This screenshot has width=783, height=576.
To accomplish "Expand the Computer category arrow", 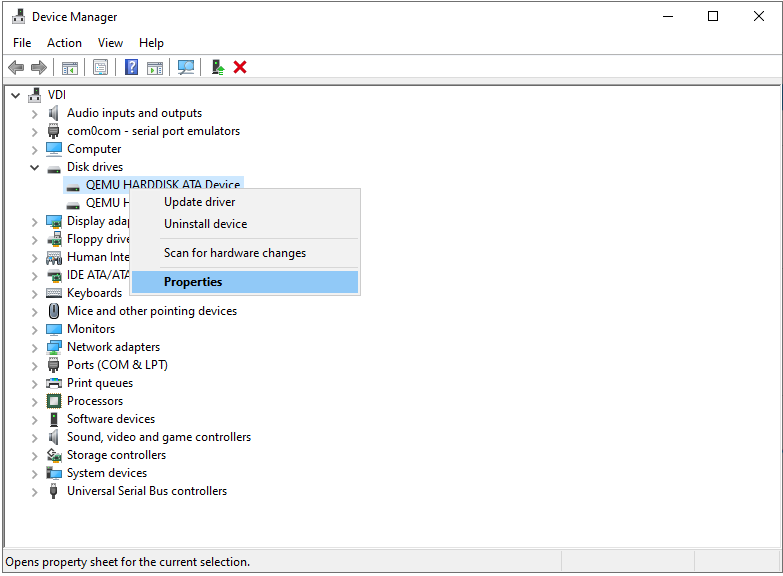I will tap(34, 150).
